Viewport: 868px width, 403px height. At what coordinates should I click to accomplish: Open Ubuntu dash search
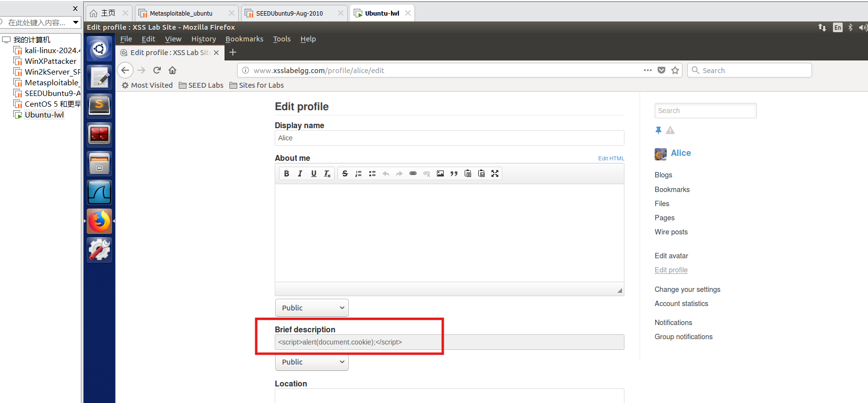click(99, 49)
